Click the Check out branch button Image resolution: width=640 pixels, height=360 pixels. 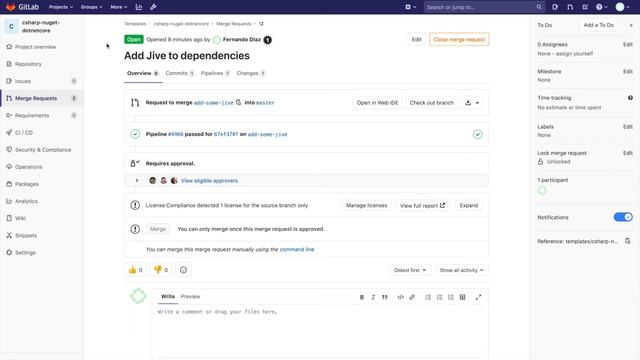(x=431, y=103)
